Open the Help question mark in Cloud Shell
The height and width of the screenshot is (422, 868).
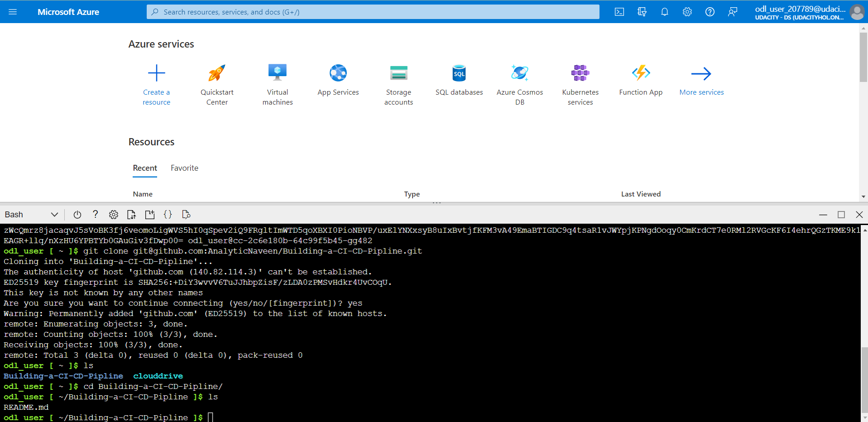95,214
